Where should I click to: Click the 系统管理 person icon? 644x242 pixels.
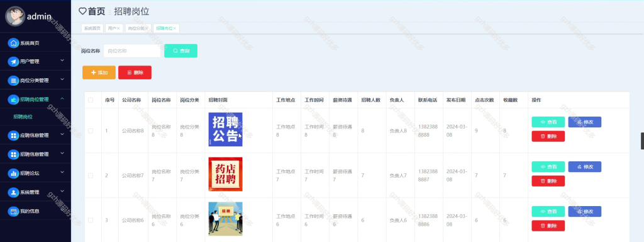(14, 192)
